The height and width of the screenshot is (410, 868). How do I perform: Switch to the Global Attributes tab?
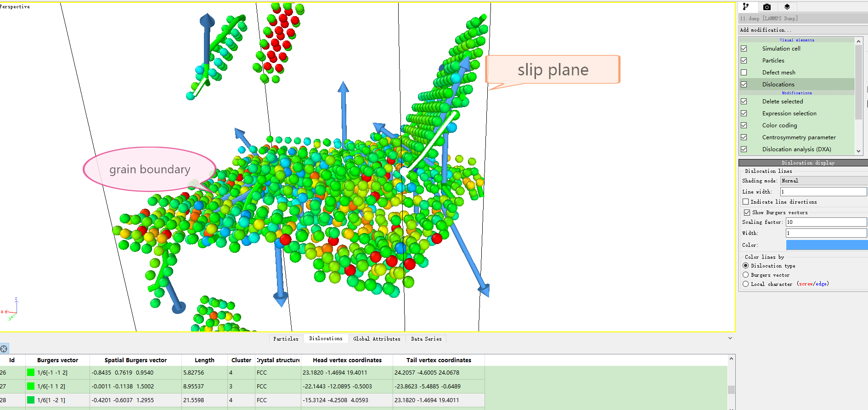pyautogui.click(x=377, y=339)
